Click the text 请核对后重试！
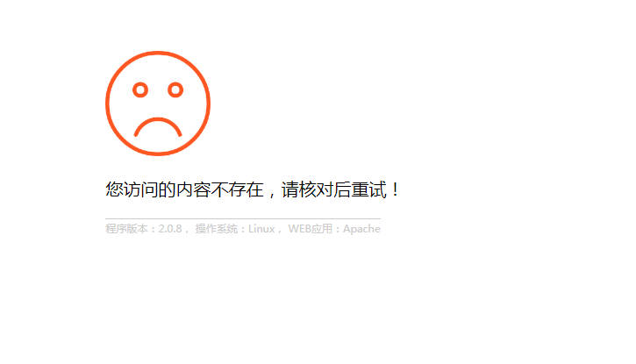Screen dimensions: 636x364 pos(341,189)
